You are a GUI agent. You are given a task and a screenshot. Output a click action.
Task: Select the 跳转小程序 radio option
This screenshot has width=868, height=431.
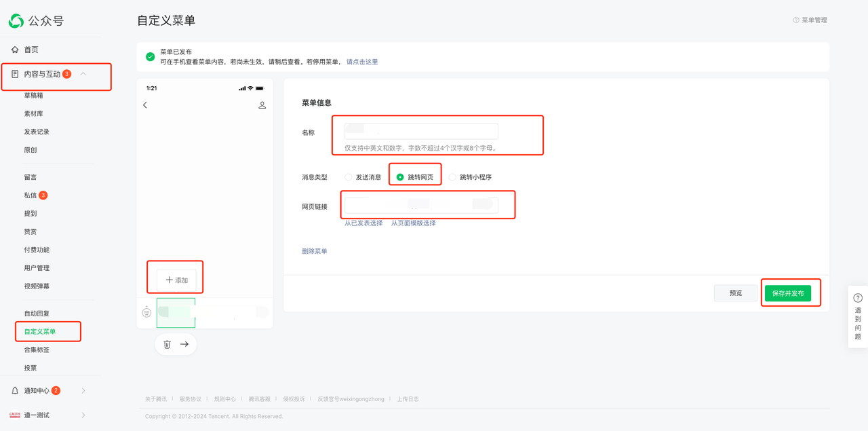pyautogui.click(x=452, y=177)
